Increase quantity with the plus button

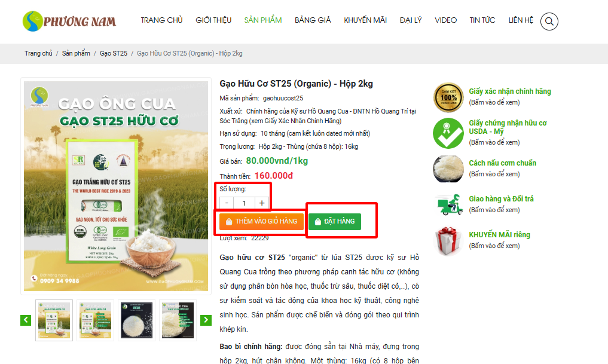click(262, 203)
